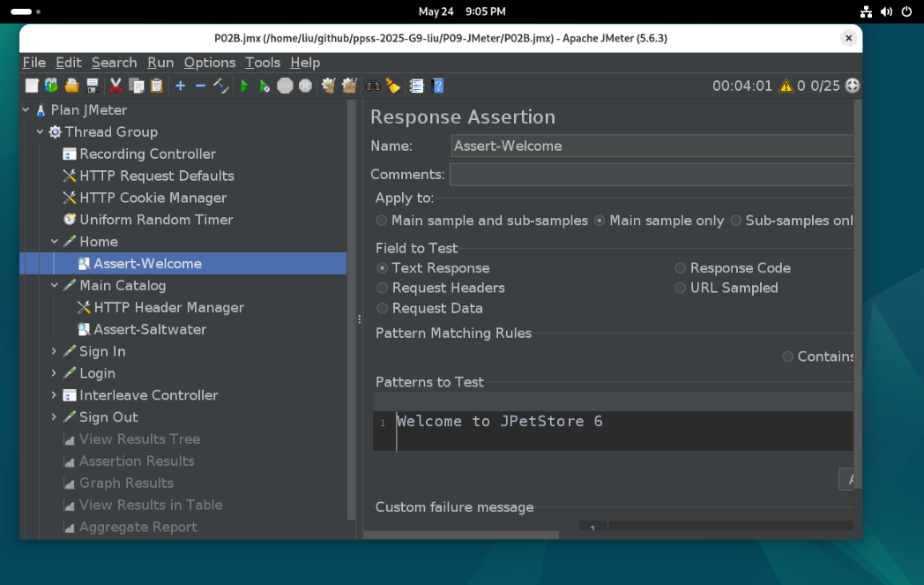Click the Stop test icon

click(x=285, y=86)
